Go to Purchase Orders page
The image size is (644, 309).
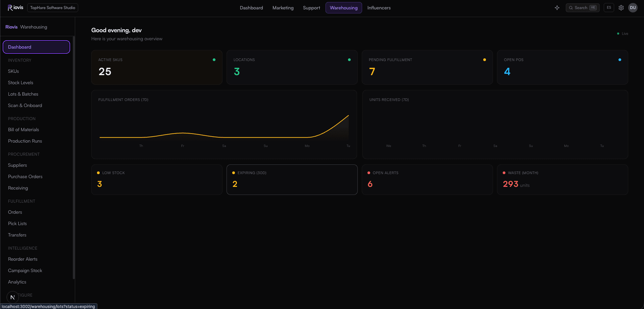click(x=25, y=176)
